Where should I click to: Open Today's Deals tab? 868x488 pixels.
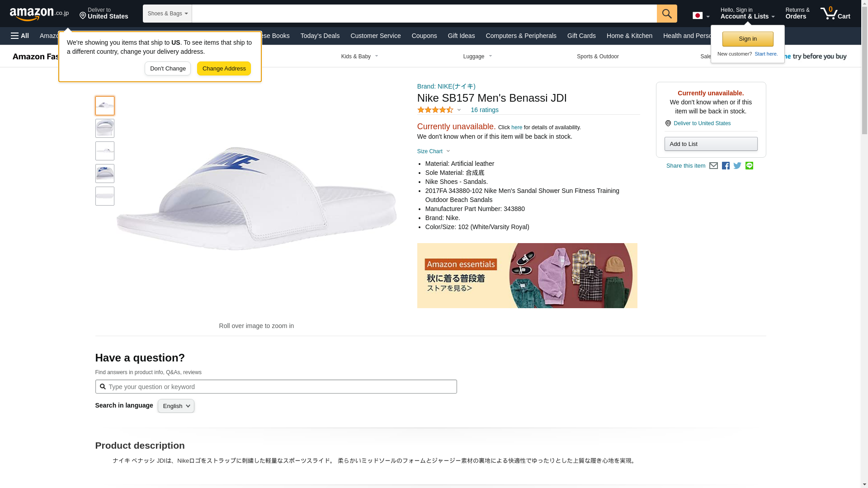pyautogui.click(x=320, y=36)
